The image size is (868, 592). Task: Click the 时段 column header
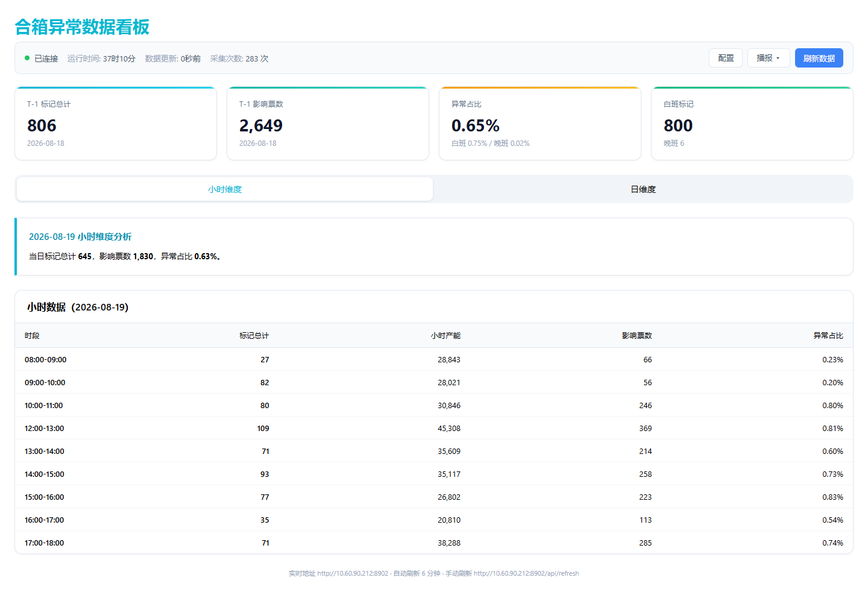[32, 336]
